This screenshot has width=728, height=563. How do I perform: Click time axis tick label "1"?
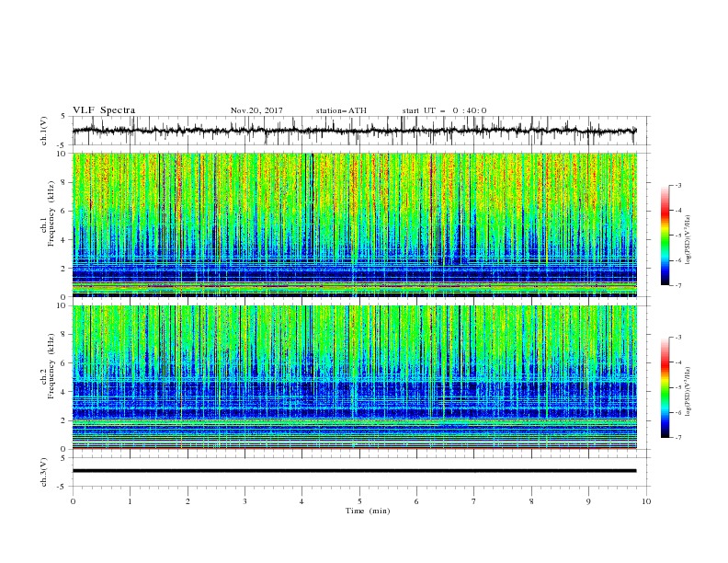[x=131, y=501]
